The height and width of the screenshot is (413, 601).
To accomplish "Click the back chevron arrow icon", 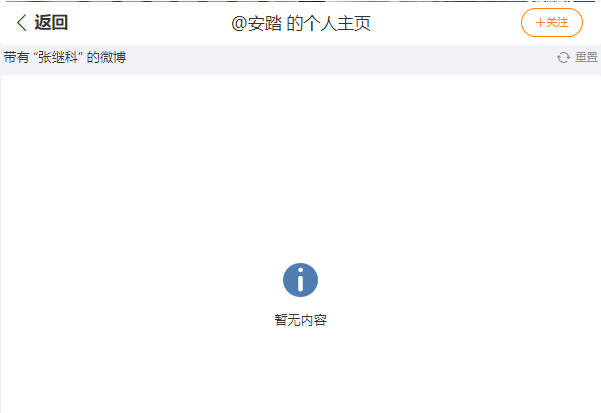I will 21,23.
